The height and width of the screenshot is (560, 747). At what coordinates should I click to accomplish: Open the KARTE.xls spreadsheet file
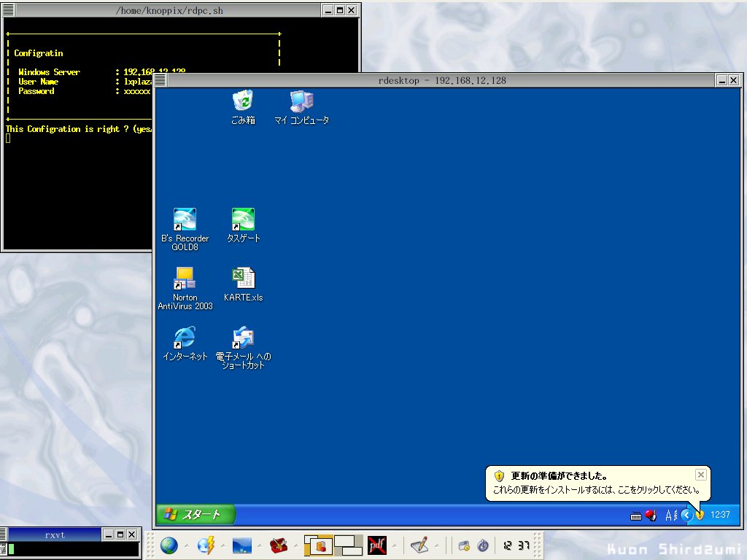coord(243,279)
